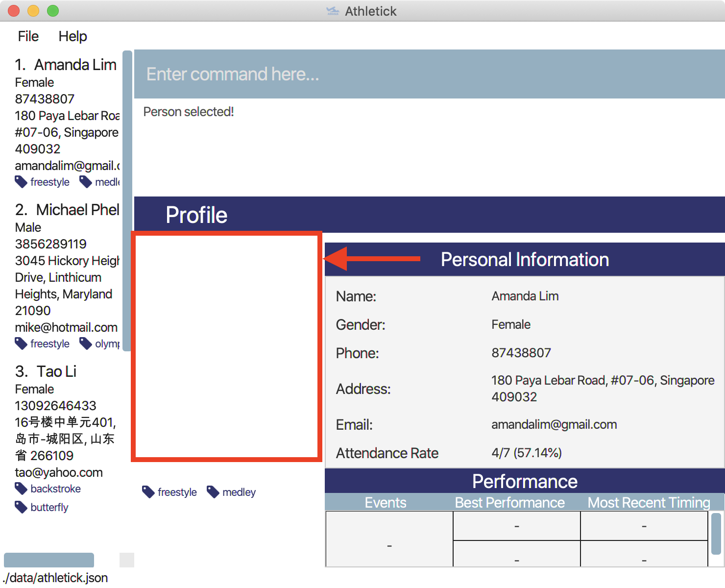Close the Athletick window
The image size is (725, 588).
click(14, 11)
